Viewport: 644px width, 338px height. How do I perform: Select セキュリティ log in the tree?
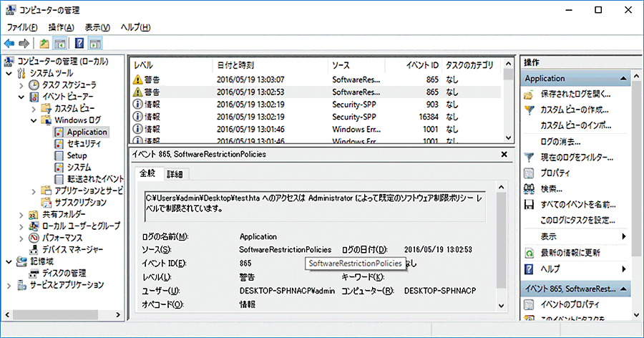(84, 144)
